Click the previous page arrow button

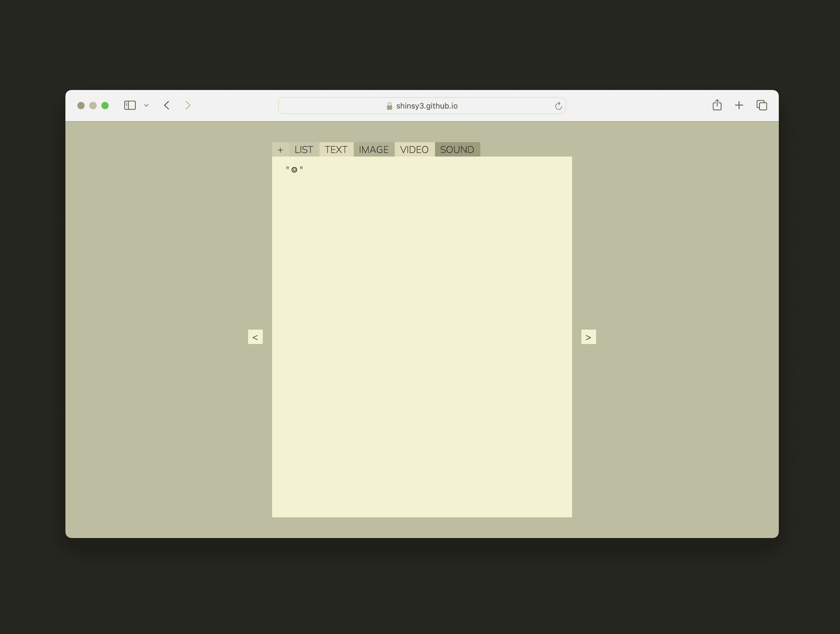point(255,337)
